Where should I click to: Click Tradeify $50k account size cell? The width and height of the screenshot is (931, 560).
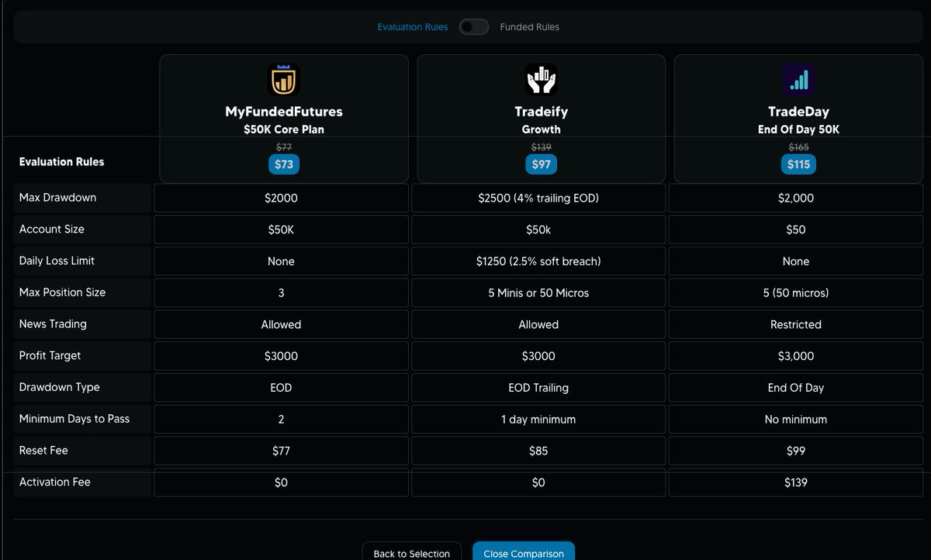tap(538, 230)
